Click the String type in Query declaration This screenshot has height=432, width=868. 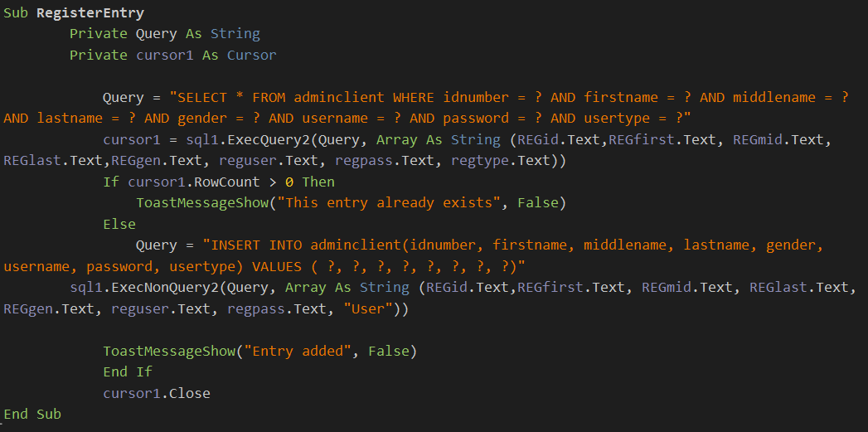[235, 34]
